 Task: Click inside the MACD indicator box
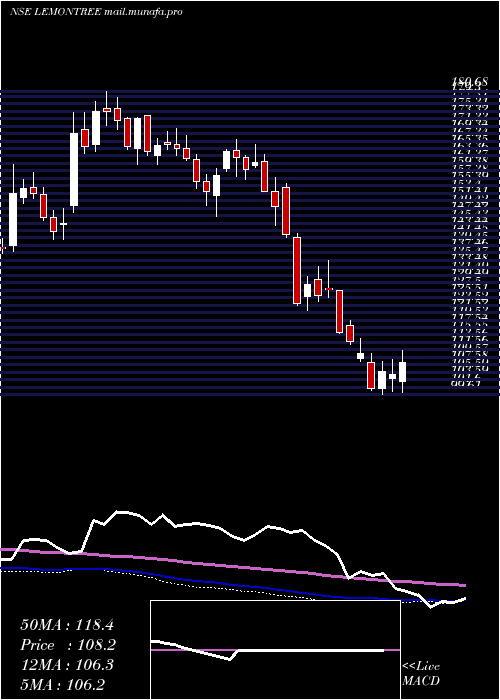coord(275,650)
